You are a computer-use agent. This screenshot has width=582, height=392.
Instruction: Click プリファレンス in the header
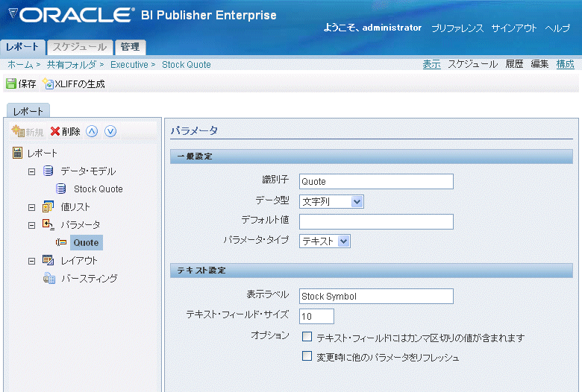[457, 28]
